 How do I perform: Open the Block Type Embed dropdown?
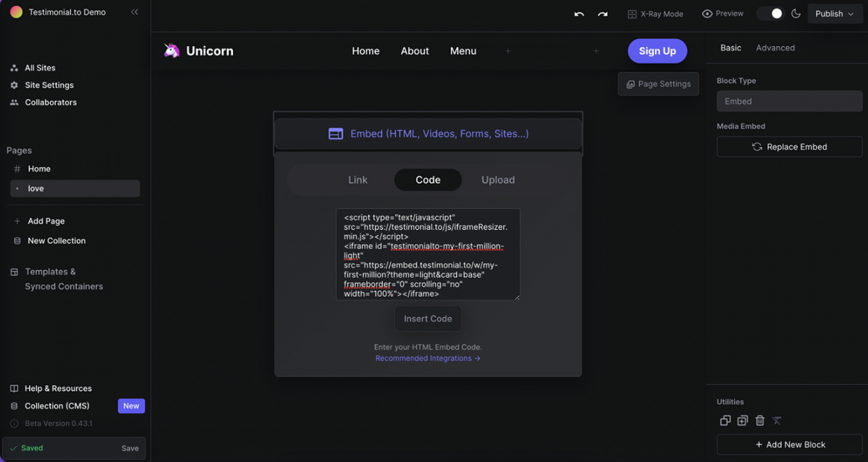pyautogui.click(x=789, y=101)
